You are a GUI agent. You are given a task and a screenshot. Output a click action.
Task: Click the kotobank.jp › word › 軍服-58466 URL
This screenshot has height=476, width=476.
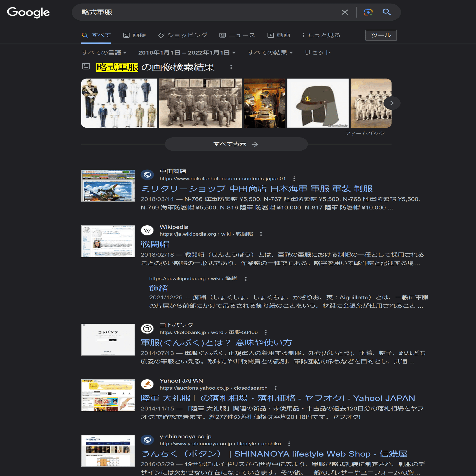(x=209, y=332)
